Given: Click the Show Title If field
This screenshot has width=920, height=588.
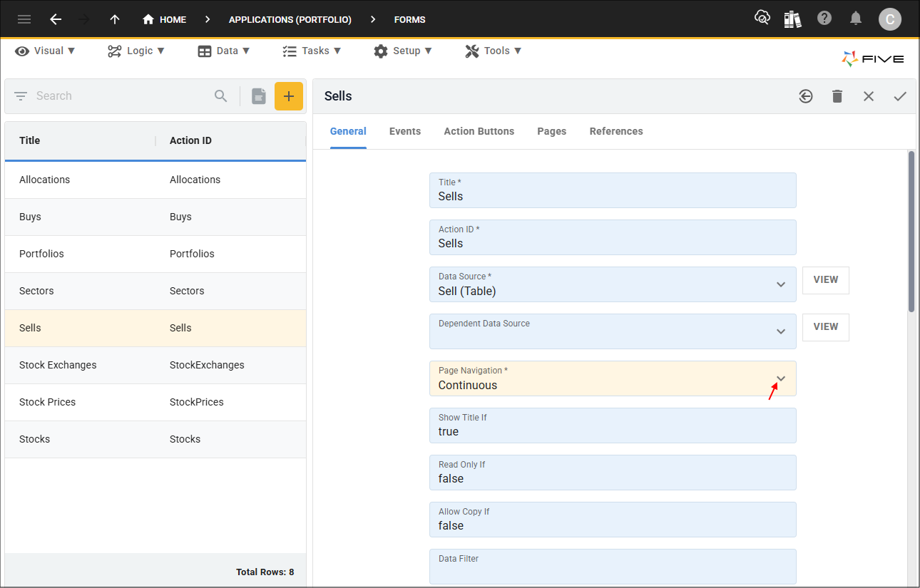Looking at the screenshot, I should pyautogui.click(x=613, y=425).
